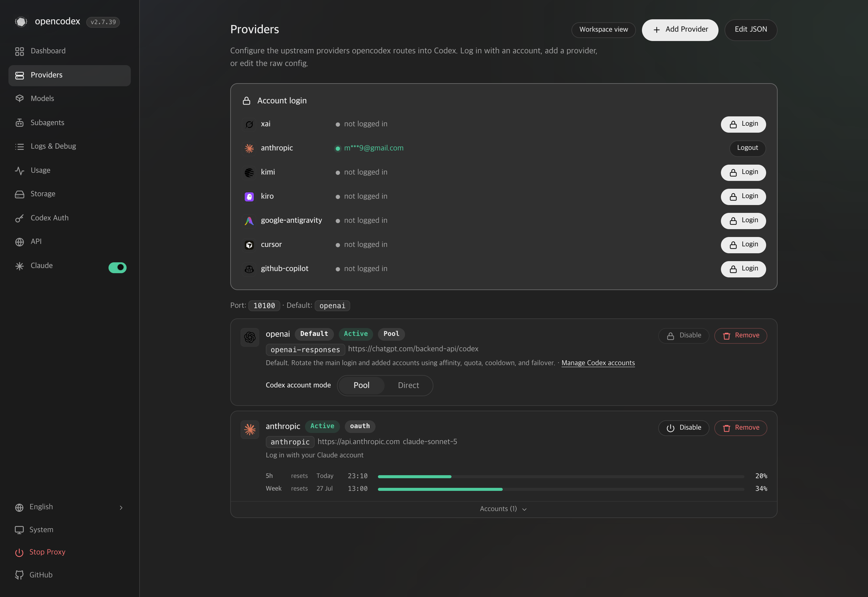Click the Storage drive icon
The width and height of the screenshot is (868, 597).
[19, 194]
